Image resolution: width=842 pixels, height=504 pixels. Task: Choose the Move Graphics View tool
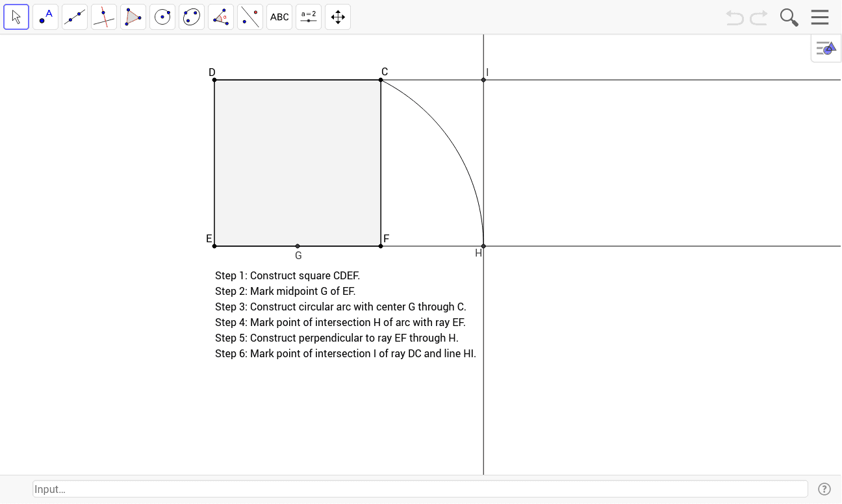[x=337, y=17]
